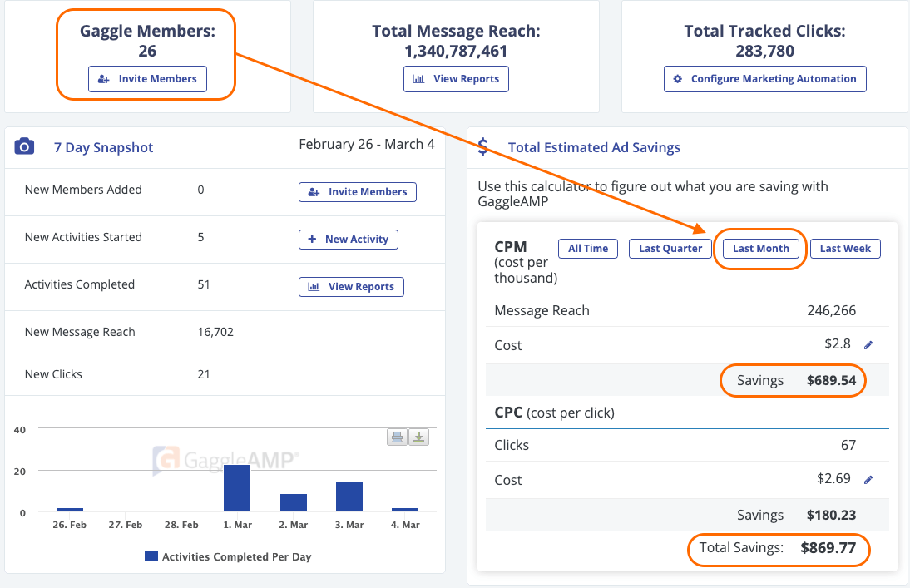Open the pencil edit icon beside CPM cost
The image size is (910, 588).
pyautogui.click(x=867, y=343)
